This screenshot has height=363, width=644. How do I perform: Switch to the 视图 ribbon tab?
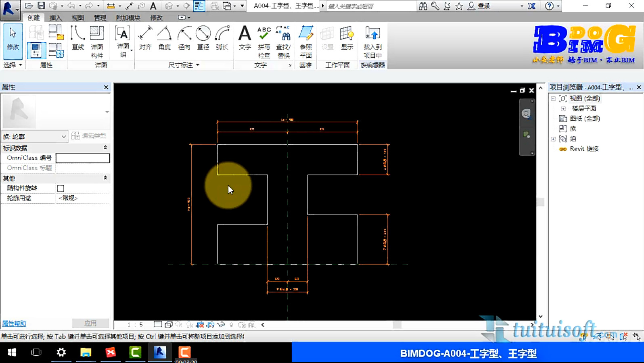(77, 18)
